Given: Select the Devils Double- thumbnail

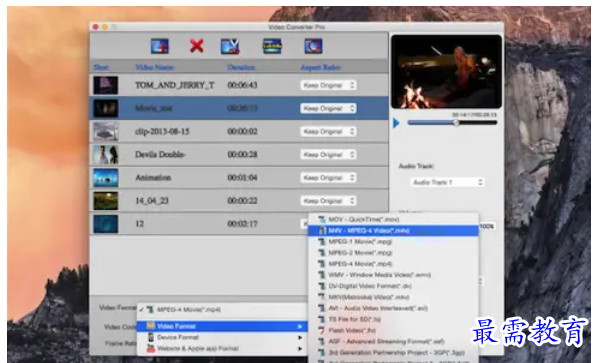Looking at the screenshot, I should tap(106, 155).
